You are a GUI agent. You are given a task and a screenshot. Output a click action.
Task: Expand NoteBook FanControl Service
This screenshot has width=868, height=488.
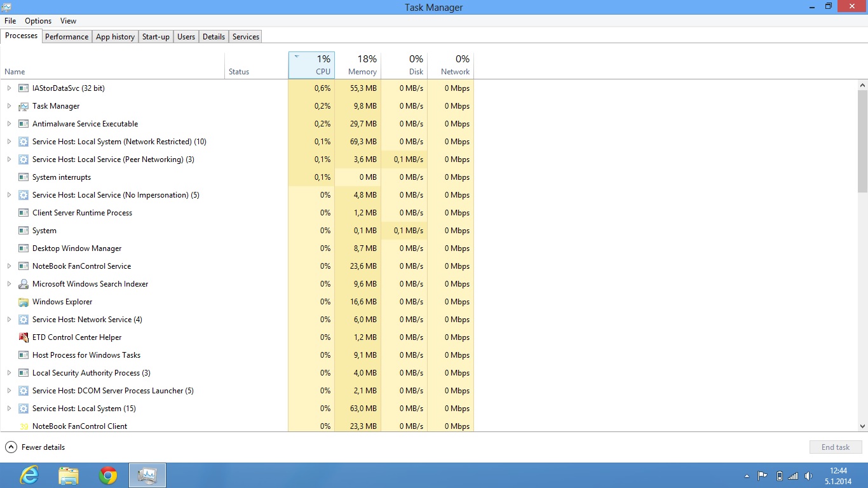pos(9,266)
